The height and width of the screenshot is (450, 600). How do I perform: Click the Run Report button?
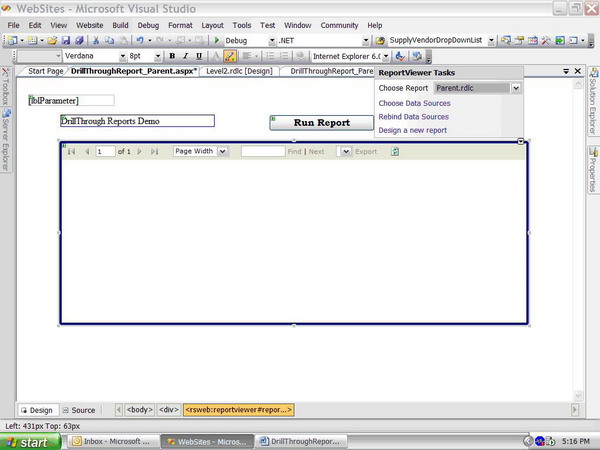point(321,123)
